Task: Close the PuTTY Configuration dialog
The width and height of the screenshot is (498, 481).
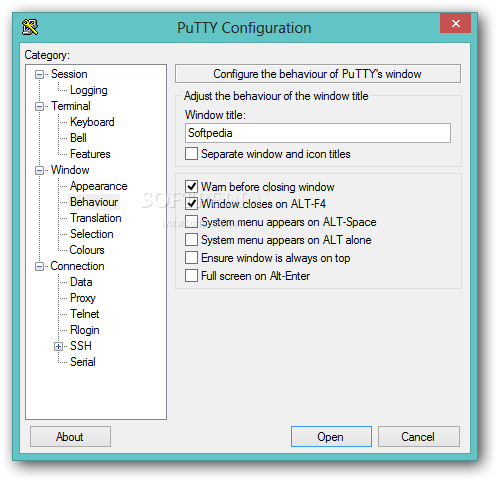Action: 455,23
